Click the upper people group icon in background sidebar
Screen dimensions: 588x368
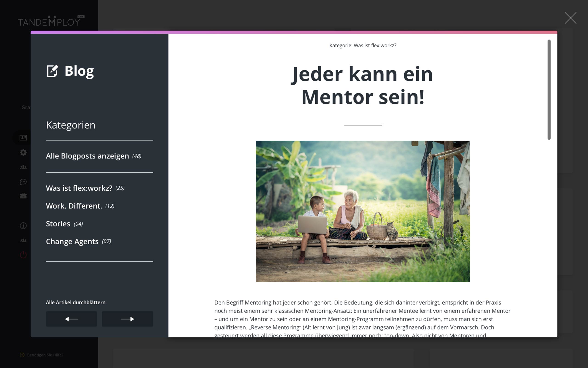[x=23, y=167]
